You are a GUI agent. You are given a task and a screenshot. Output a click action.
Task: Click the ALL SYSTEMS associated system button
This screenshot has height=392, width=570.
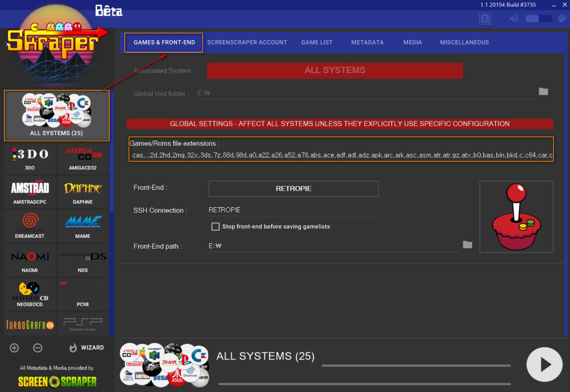pyautogui.click(x=335, y=70)
